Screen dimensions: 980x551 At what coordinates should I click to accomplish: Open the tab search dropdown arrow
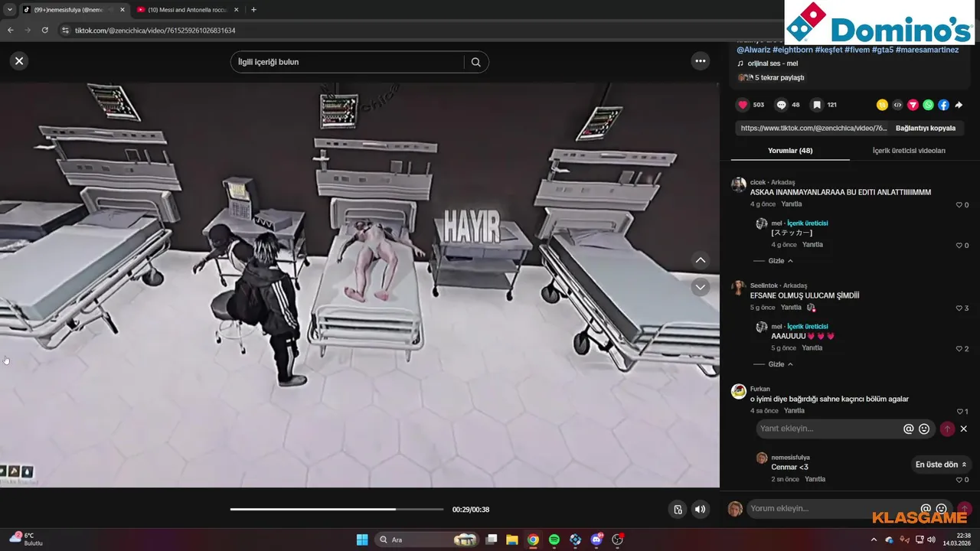pos(9,10)
